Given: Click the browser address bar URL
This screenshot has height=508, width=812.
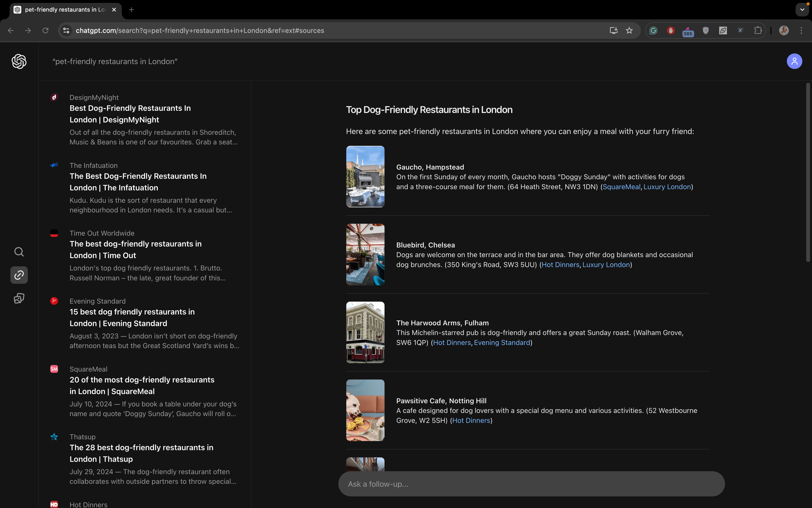Looking at the screenshot, I should click(200, 30).
